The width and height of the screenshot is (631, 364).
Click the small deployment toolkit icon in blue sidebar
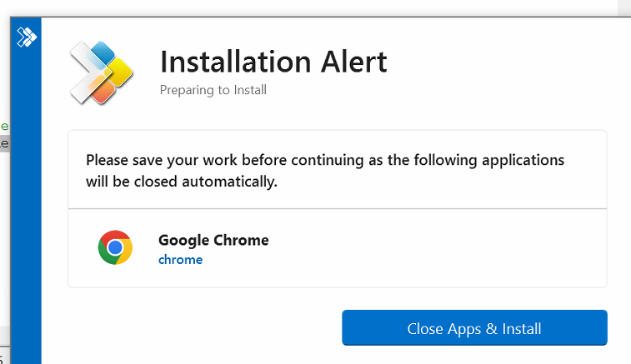pyautogui.click(x=27, y=37)
